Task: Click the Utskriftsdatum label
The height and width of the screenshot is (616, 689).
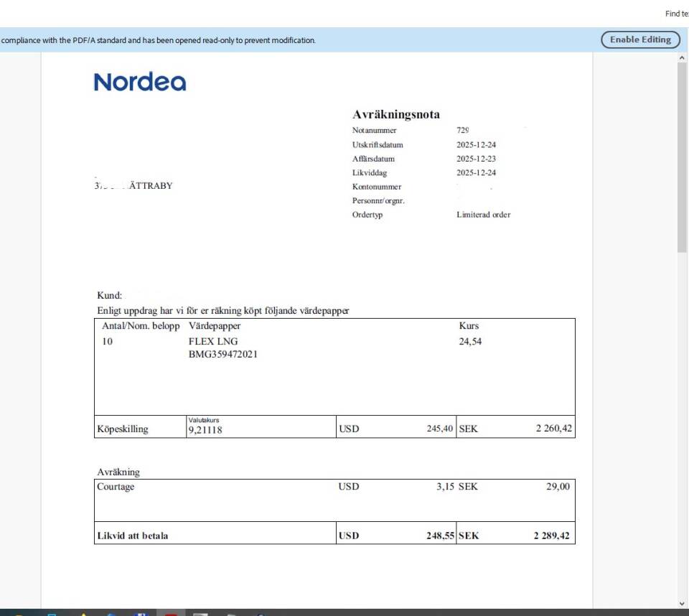Action: [378, 145]
